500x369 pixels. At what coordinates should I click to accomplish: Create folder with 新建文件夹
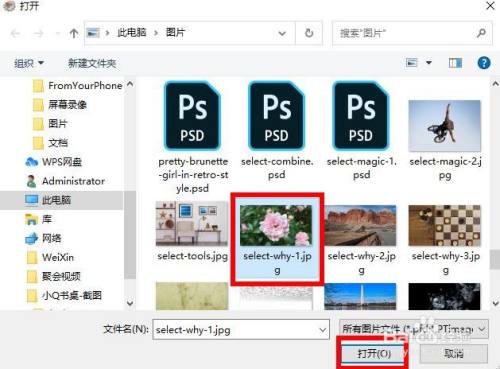[x=92, y=63]
